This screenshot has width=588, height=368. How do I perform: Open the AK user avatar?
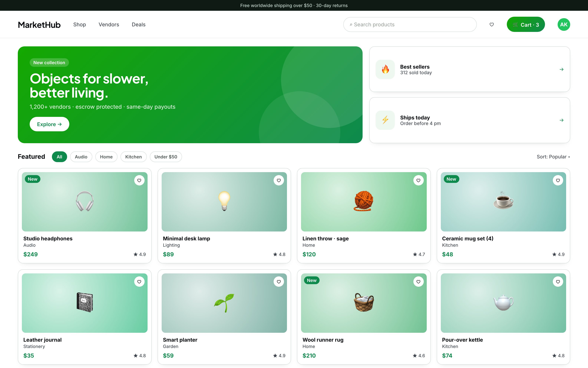pyautogui.click(x=564, y=25)
